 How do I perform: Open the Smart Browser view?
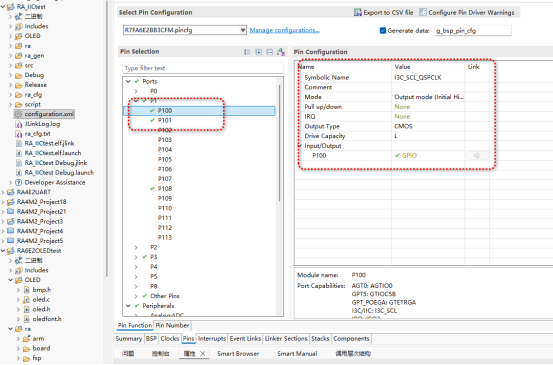pyautogui.click(x=238, y=353)
